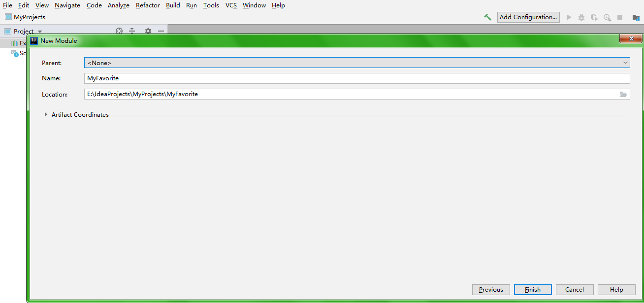This screenshot has width=644, height=303.
Task: Click the Run triangle icon in toolbar
Action: [569, 17]
